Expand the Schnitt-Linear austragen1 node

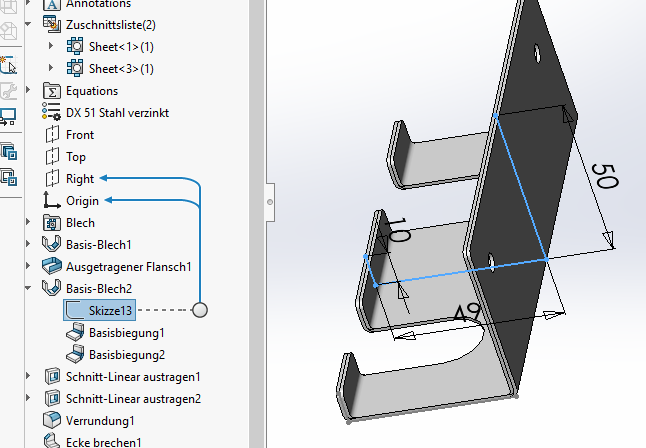tap(28, 376)
